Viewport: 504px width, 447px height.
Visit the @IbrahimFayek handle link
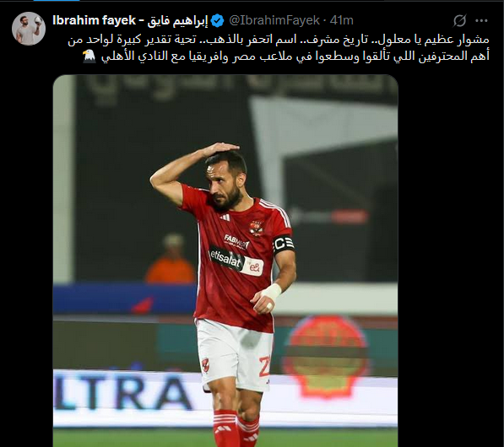pyautogui.click(x=274, y=20)
